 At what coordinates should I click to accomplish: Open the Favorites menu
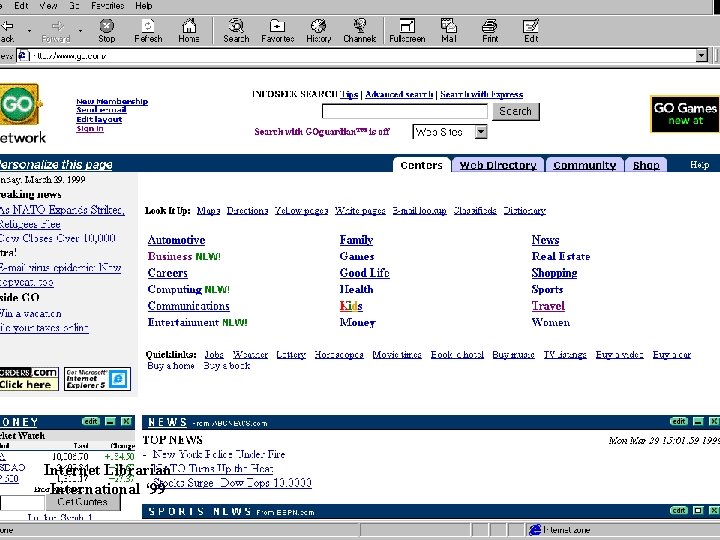tap(107, 6)
